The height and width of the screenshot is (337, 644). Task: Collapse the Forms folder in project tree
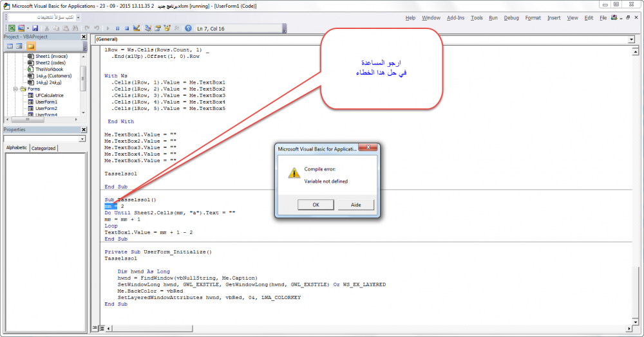tap(15, 89)
